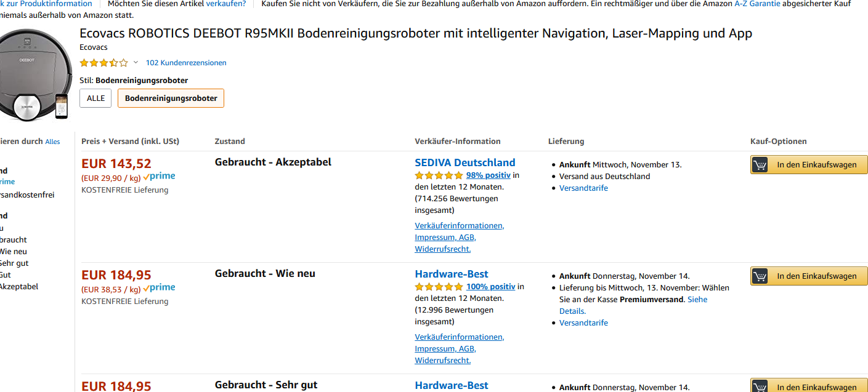Reset filters with the "Alles" link
Image resolution: width=868 pixels, height=392 pixels.
click(x=52, y=142)
